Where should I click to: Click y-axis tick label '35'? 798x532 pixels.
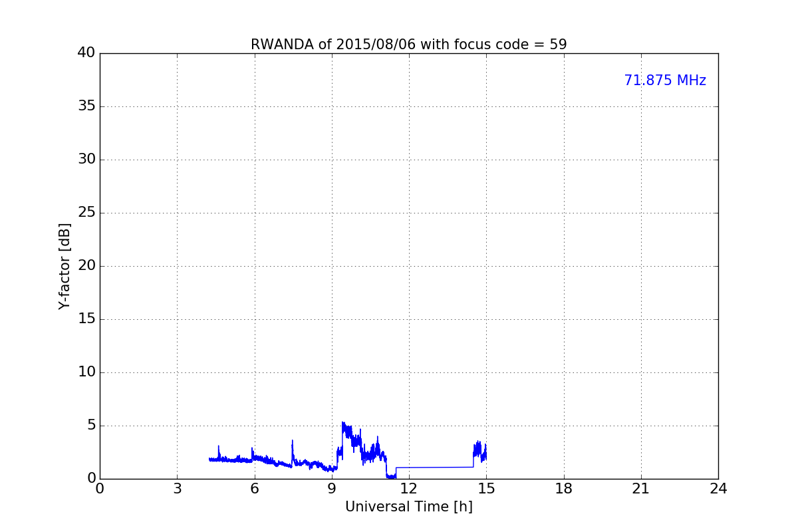point(86,106)
